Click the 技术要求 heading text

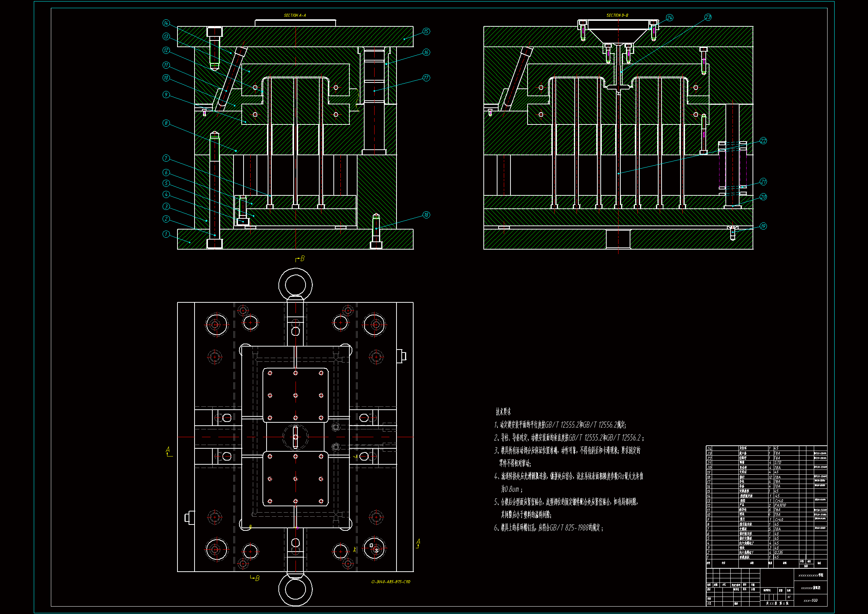tap(503, 412)
